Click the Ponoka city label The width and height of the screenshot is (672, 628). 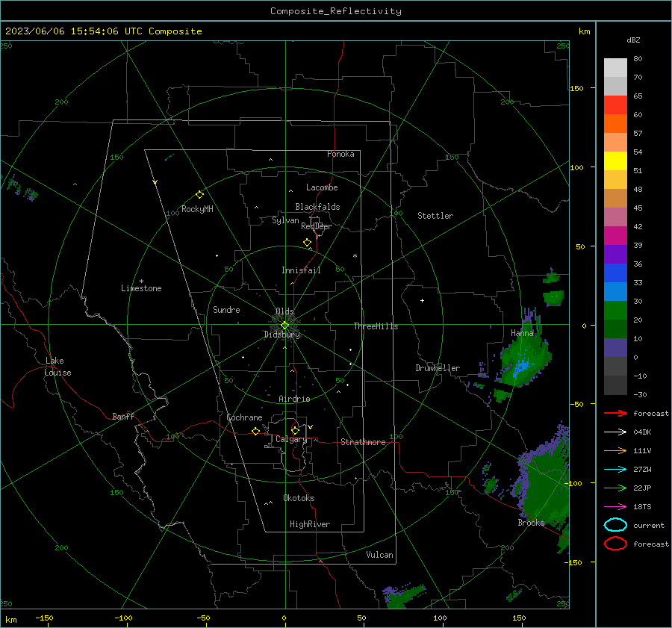point(340,154)
